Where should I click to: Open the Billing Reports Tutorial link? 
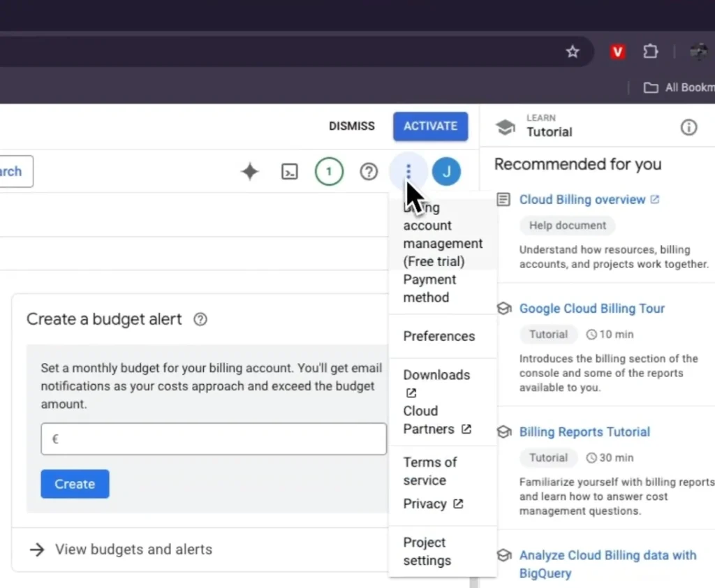(584, 432)
